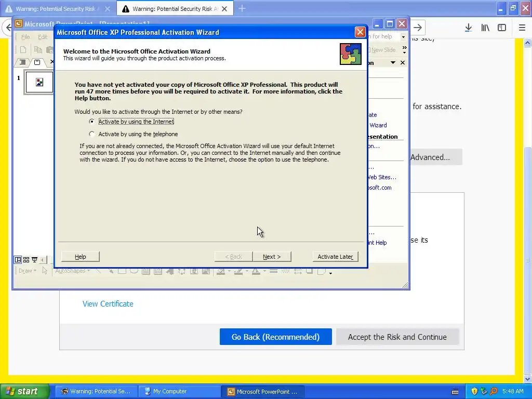
Task: Open Firefox Downloads icon
Action: tap(468, 28)
